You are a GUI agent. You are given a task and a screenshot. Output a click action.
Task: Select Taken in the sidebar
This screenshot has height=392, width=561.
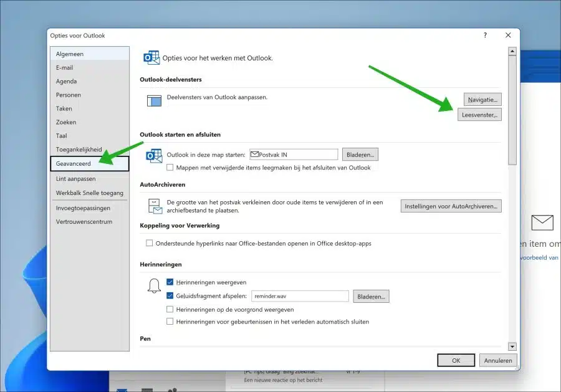pyautogui.click(x=90, y=108)
